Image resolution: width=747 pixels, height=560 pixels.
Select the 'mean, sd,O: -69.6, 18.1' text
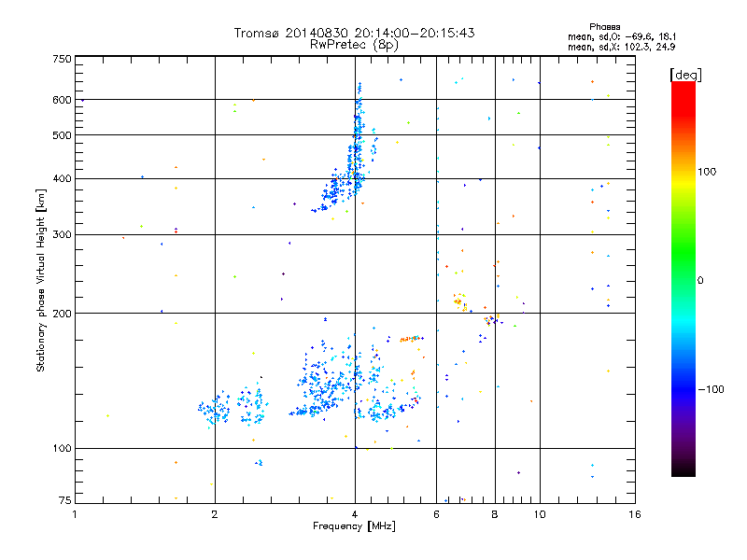(x=622, y=36)
